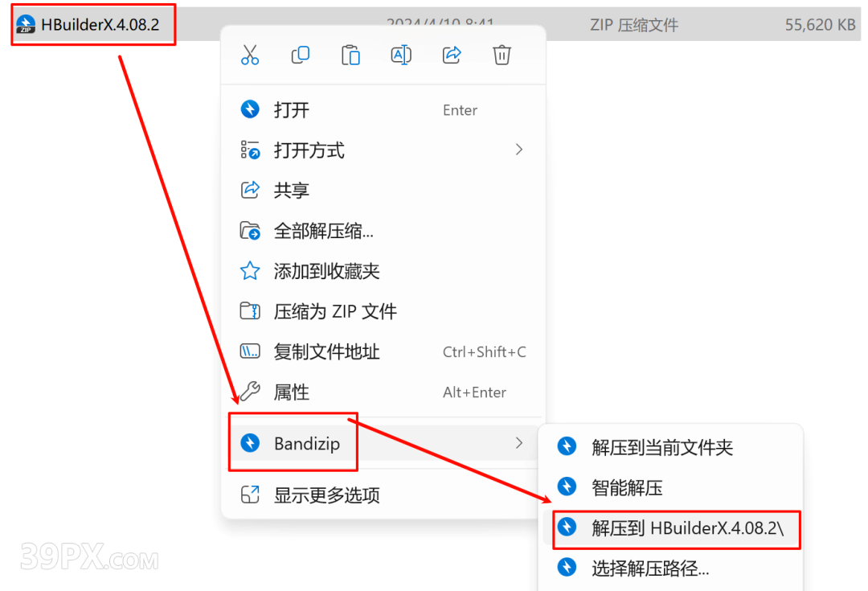Click the star icon for 添加到收藏夹

250,271
